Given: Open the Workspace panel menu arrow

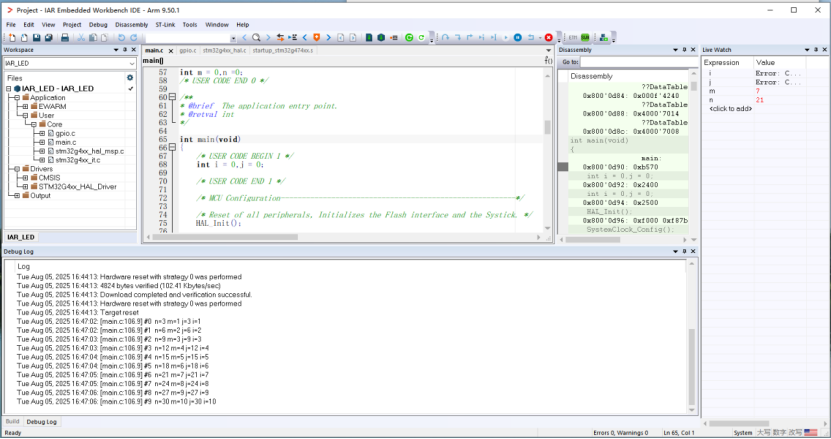Looking at the screenshot, I should (116, 50).
